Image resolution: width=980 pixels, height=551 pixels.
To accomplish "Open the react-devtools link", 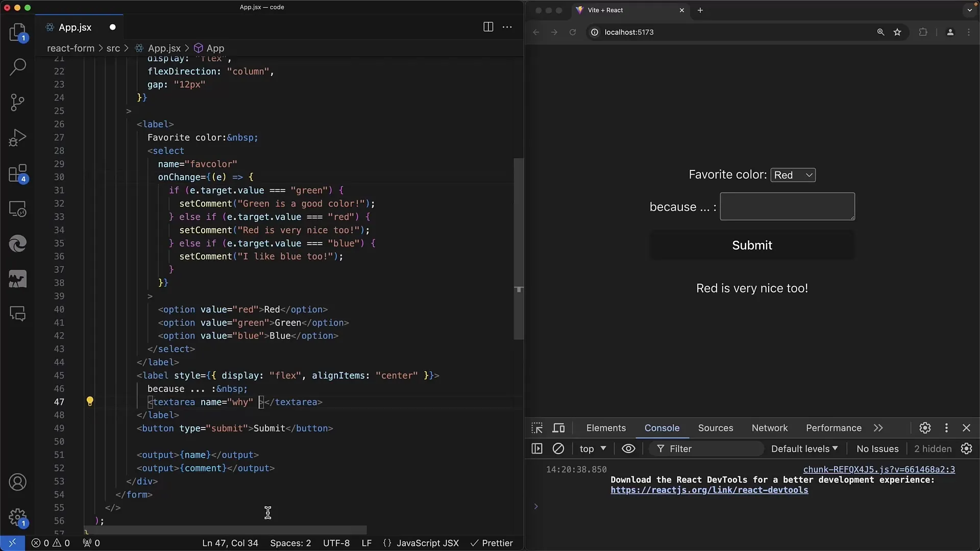I will 709,490.
